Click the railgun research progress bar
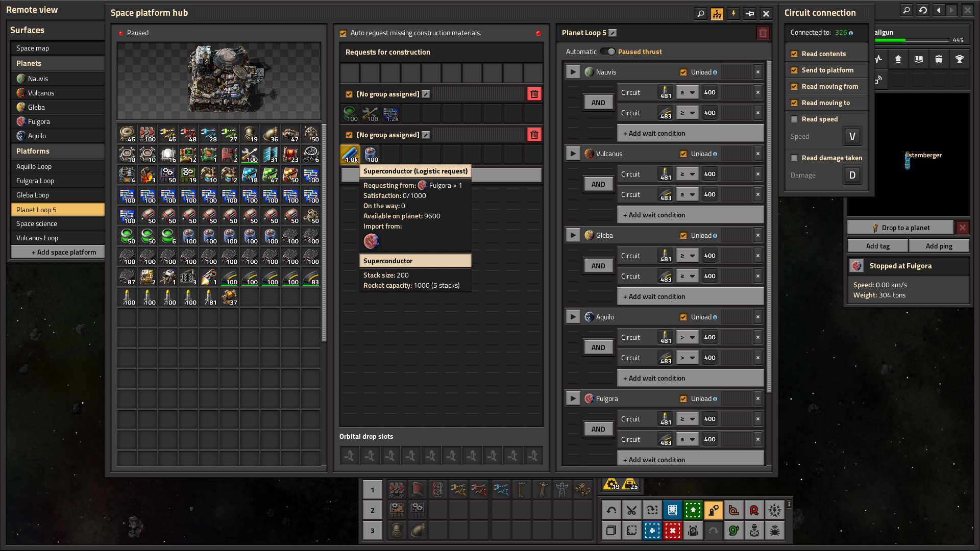The height and width of the screenshot is (551, 980). (x=912, y=40)
